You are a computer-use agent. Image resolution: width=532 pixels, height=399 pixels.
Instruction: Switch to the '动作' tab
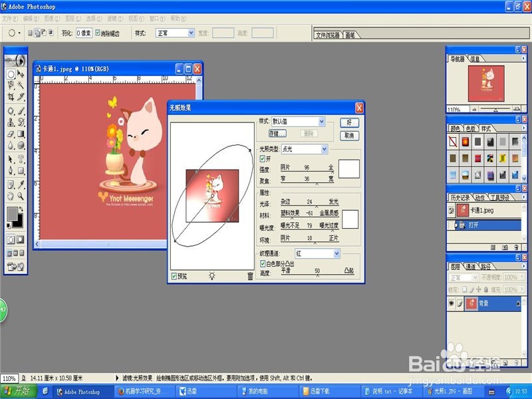click(x=479, y=198)
